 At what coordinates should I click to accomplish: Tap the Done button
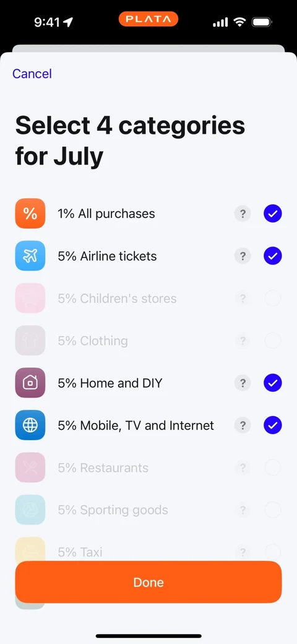pos(148,582)
